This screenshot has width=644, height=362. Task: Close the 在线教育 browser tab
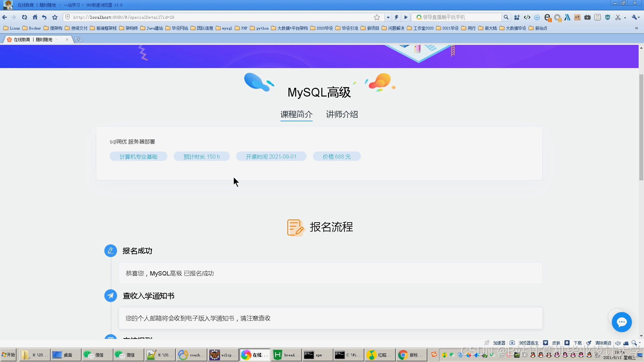tap(67, 40)
